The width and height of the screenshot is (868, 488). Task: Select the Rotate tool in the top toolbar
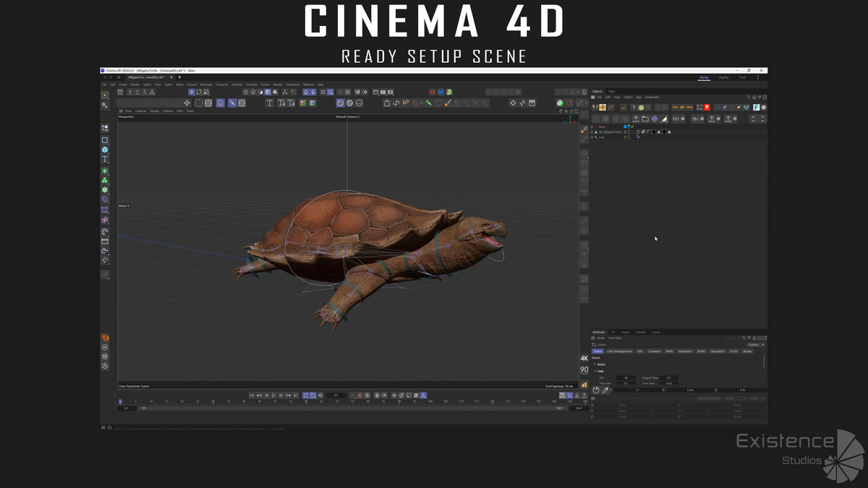click(199, 92)
